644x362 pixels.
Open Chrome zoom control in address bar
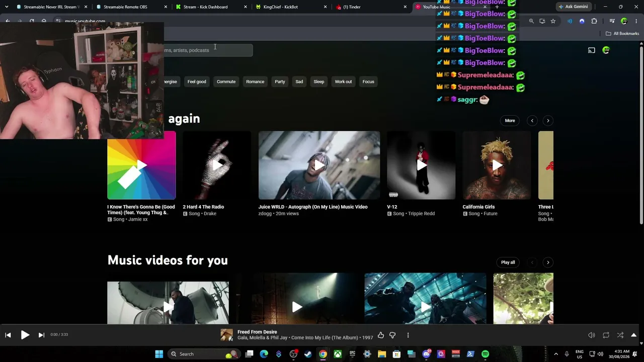pos(531,21)
